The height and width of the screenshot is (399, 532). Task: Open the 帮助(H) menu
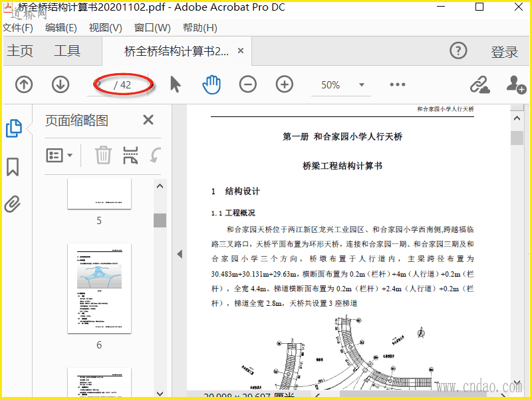click(200, 27)
